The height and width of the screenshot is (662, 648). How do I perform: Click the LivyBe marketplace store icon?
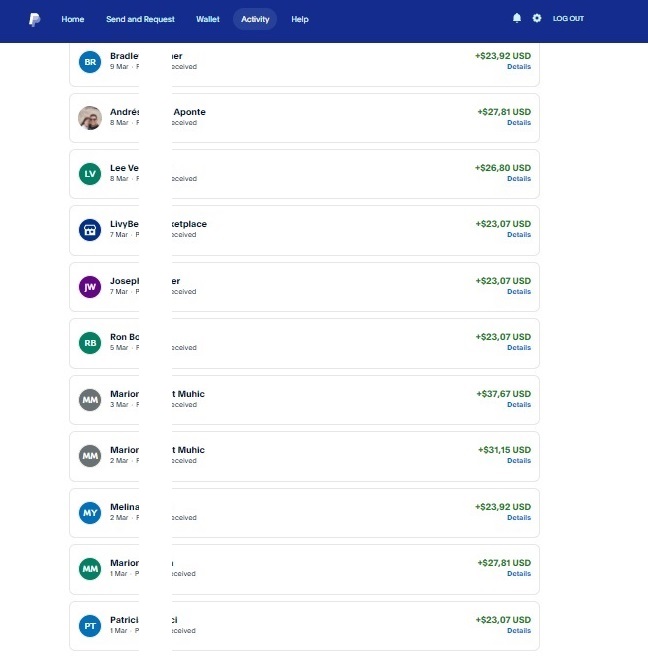(90, 230)
